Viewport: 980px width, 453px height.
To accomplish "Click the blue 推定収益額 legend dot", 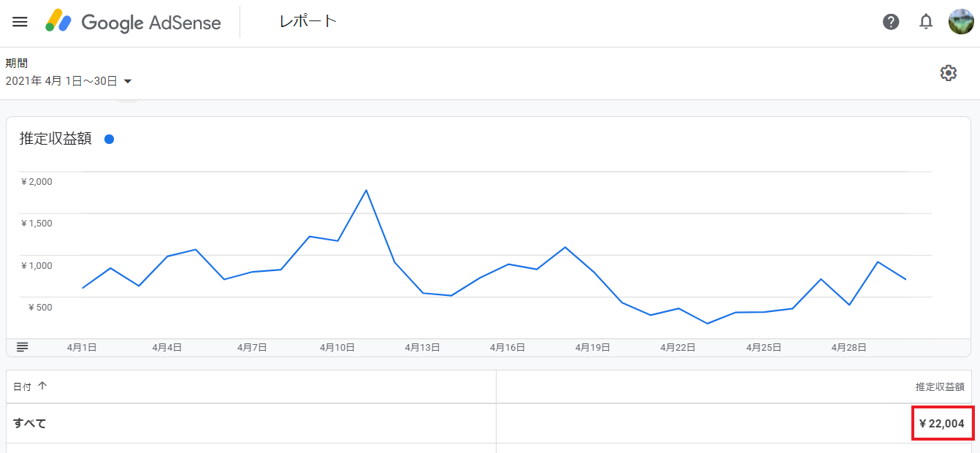I will coord(109,139).
